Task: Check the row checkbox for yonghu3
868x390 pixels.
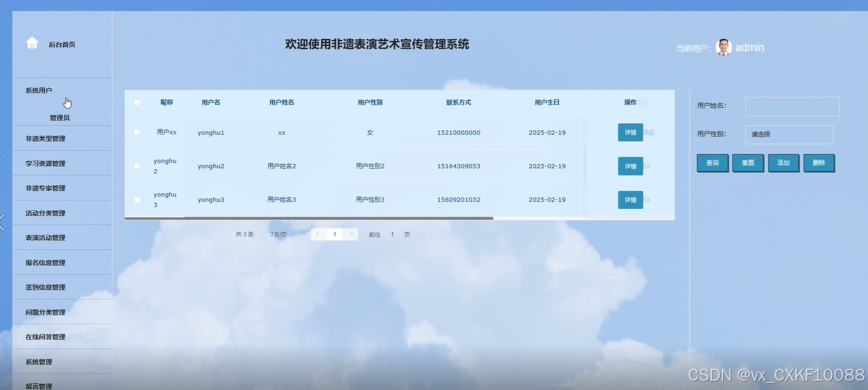Action: coord(137,199)
